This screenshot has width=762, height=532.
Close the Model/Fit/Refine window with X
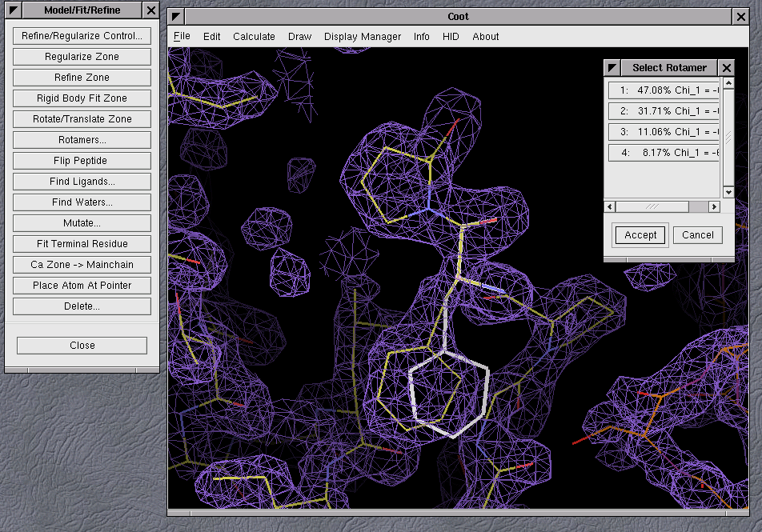[151, 10]
